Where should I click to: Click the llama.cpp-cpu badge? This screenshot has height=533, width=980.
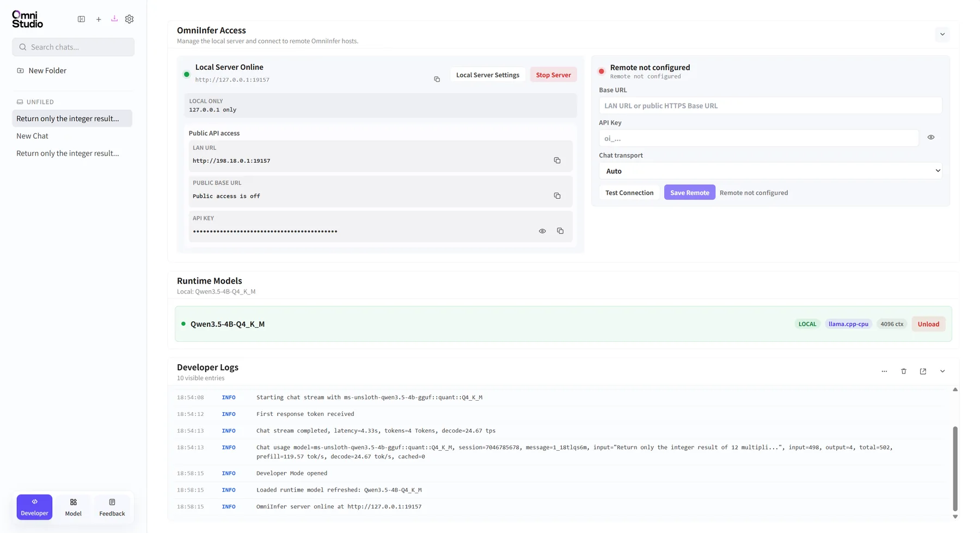tap(848, 324)
